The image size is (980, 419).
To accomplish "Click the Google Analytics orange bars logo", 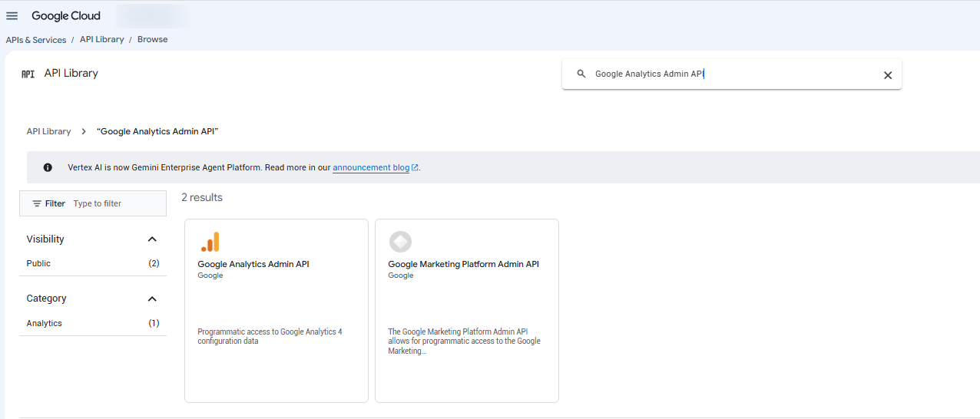I will (x=210, y=242).
